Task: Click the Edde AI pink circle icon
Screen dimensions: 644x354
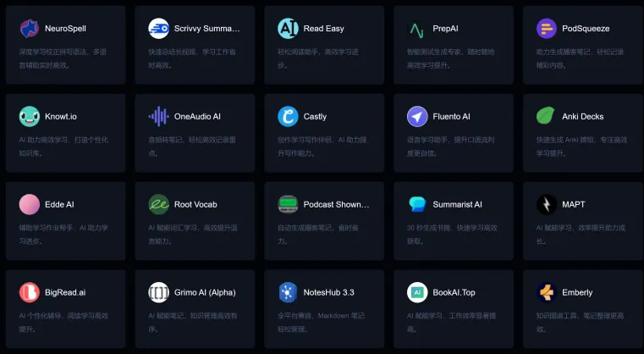Action: pyautogui.click(x=30, y=204)
